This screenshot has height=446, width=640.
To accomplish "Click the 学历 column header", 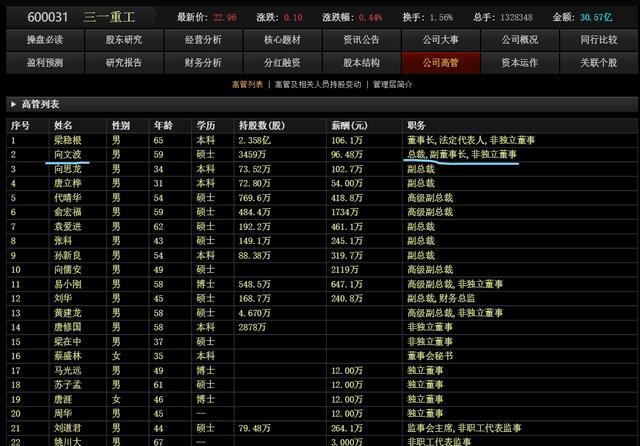I will coord(206,126).
